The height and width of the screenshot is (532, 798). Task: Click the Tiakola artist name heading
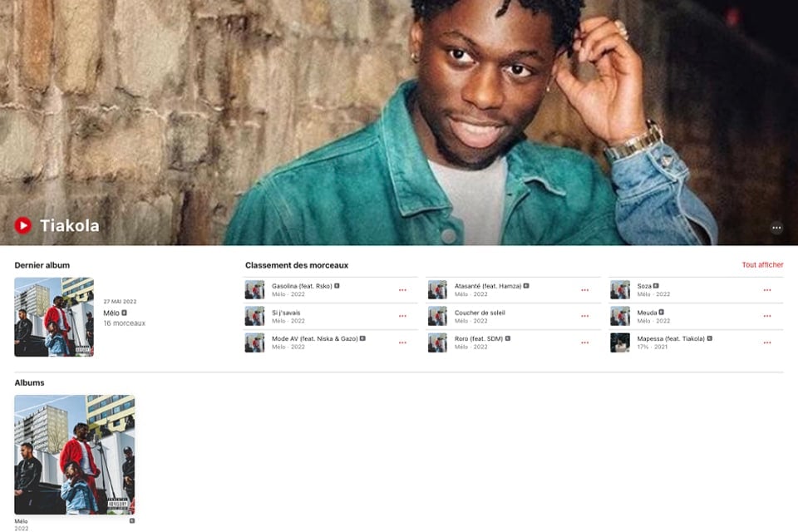pos(70,225)
